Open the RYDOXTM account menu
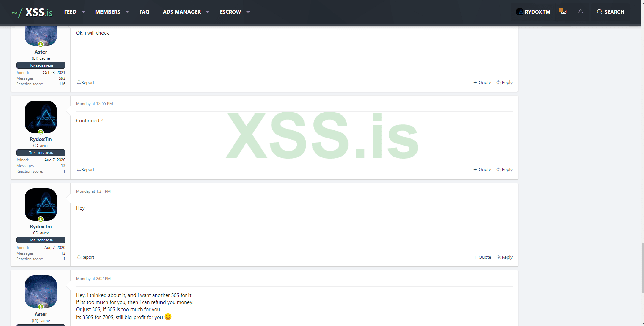Screen dimensions: 644x326 click(x=533, y=12)
